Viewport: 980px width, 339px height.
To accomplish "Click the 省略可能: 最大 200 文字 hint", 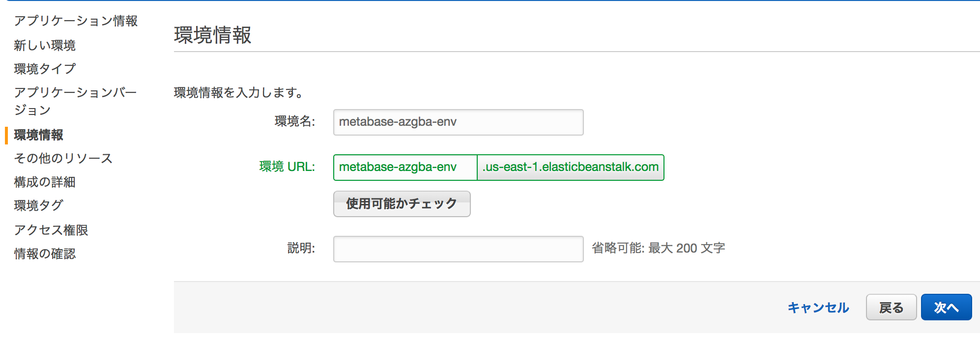I will coord(659,248).
